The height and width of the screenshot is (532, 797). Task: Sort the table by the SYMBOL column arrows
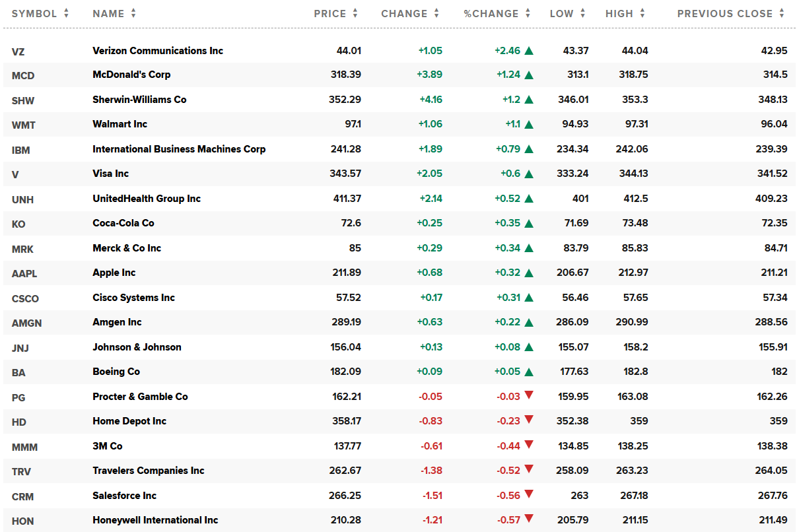(x=66, y=13)
